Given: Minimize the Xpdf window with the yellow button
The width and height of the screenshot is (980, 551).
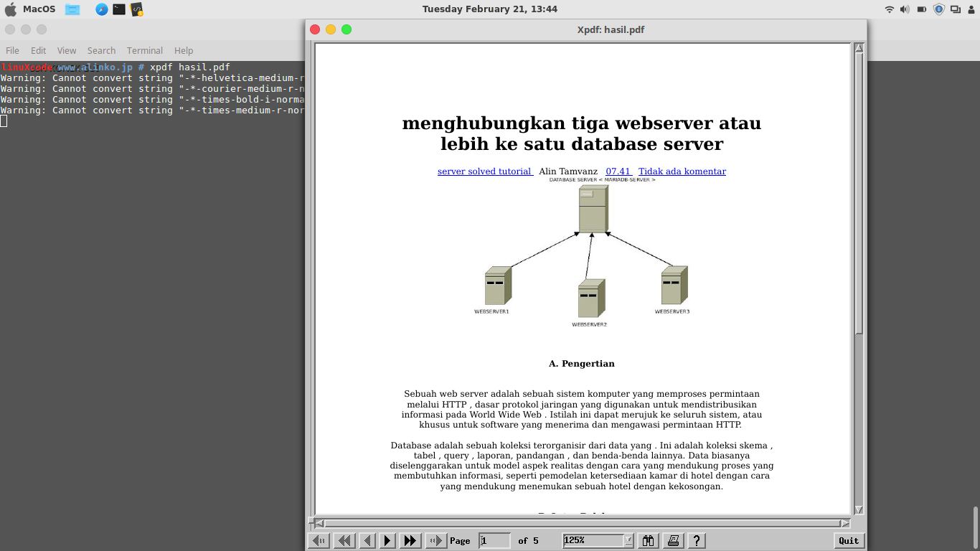Looking at the screenshot, I should [331, 29].
